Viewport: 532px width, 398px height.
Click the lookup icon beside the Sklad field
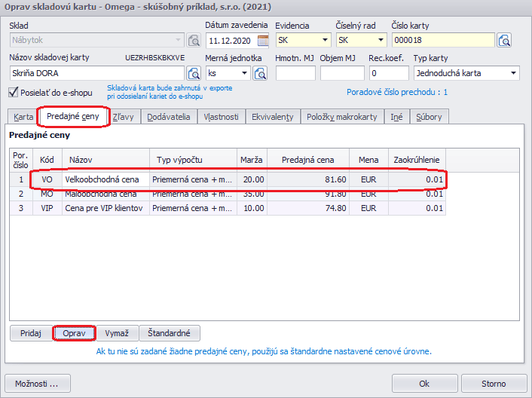194,40
